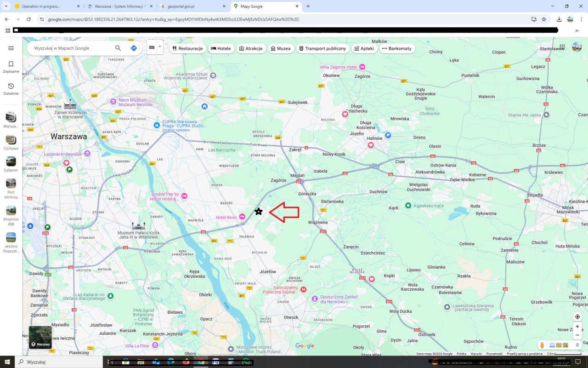Image resolution: width=588 pixels, height=368 pixels.
Task: Expand the input tools dropdown arrow
Action: 160,46
